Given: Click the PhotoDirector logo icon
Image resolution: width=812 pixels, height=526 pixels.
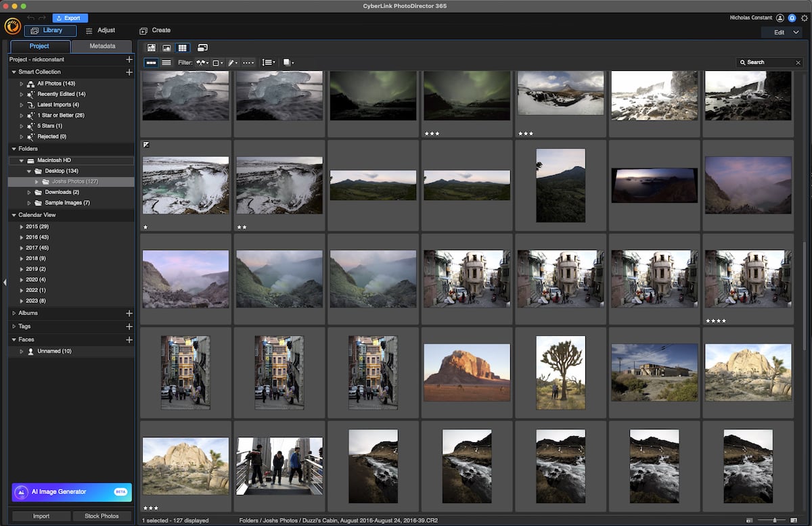Looking at the screenshot, I should [x=12, y=26].
